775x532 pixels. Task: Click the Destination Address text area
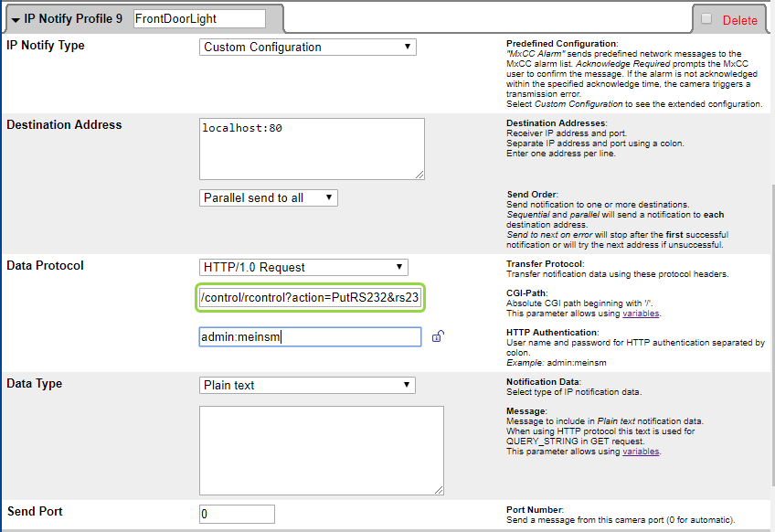(312, 149)
